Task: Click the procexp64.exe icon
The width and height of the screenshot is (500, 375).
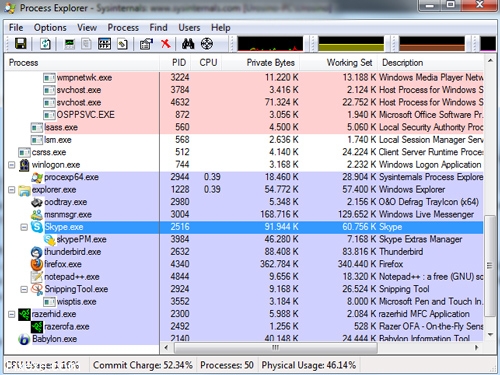Action: [37, 177]
